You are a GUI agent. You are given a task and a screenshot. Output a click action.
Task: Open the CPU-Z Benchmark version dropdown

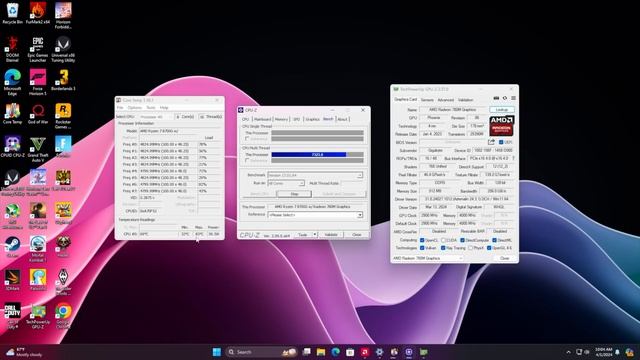point(315,175)
